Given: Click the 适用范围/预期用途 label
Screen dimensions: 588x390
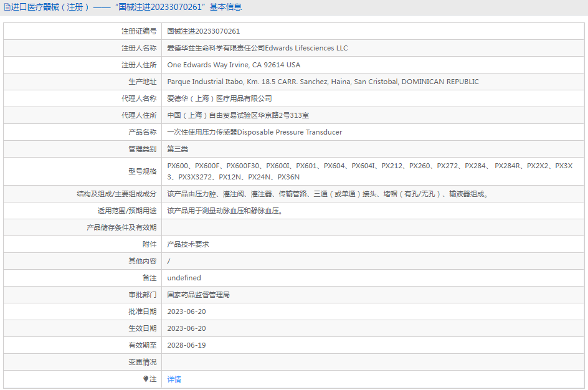Looking at the screenshot, I should pos(127,211).
